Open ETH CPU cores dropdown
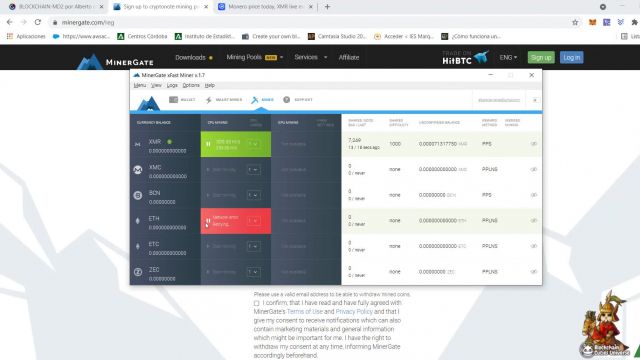This screenshot has height=360, width=640. [x=253, y=221]
